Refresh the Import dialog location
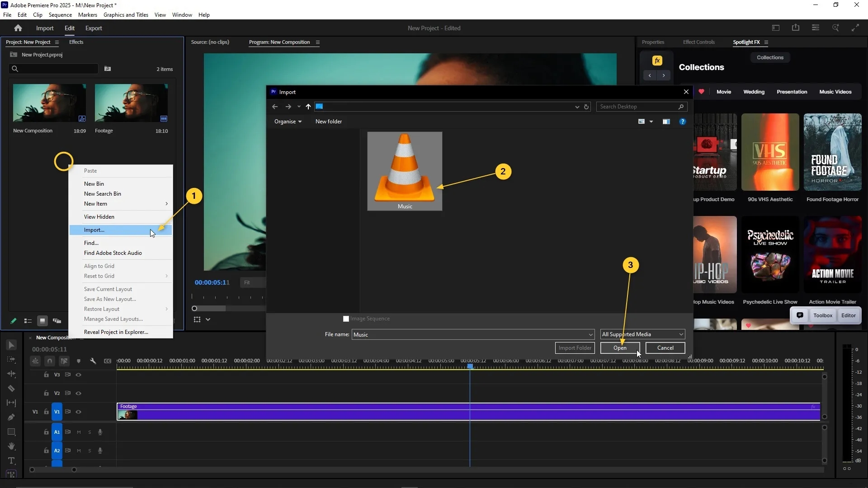Screen dimensions: 868x488 [586, 107]
